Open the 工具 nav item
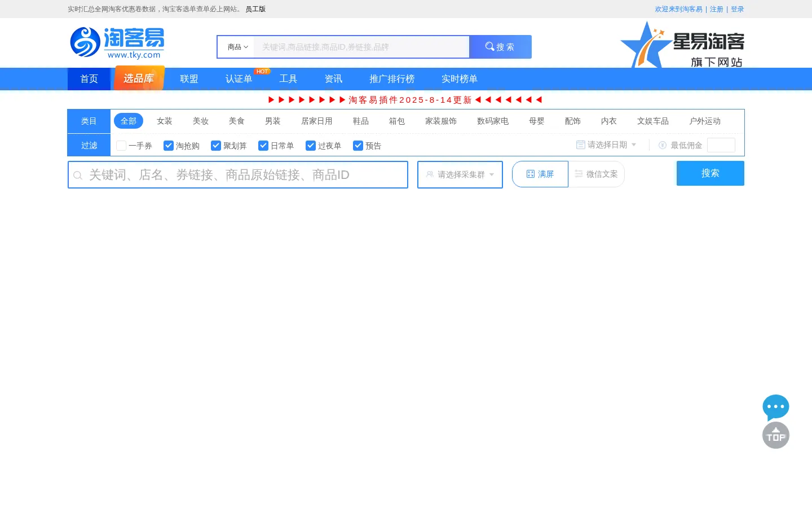This screenshot has height=508, width=812. point(288,79)
